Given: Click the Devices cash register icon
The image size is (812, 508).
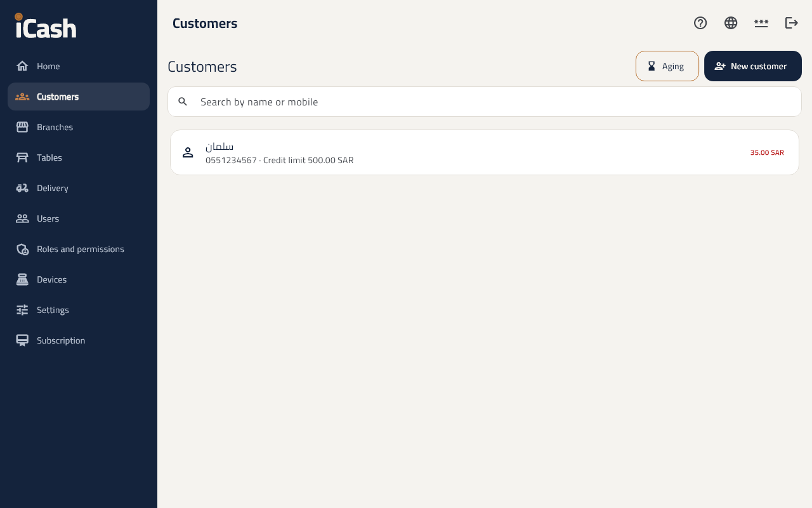Looking at the screenshot, I should coord(22,279).
